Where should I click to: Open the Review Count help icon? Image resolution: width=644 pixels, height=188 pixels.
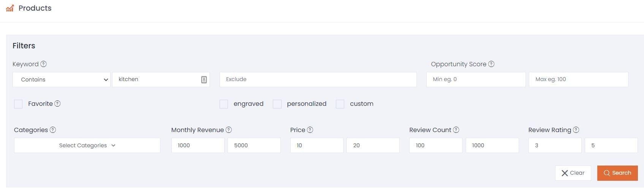[456, 130]
